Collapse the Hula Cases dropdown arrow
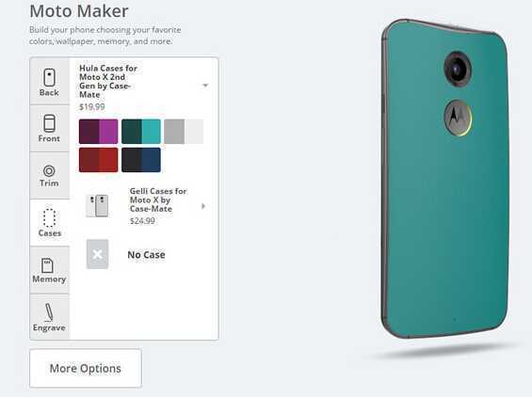Image resolution: width=532 pixels, height=397 pixels. [x=205, y=85]
